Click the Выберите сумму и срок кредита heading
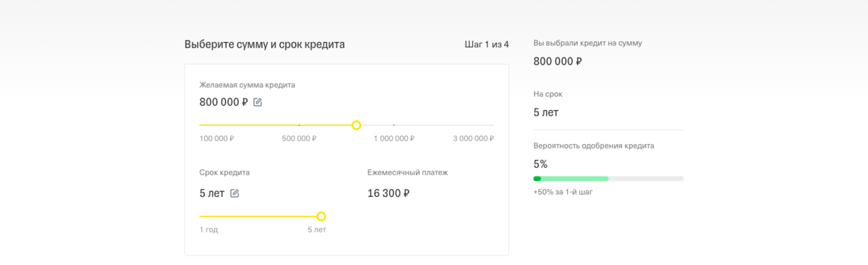This screenshot has width=868, height=265. pos(265,44)
